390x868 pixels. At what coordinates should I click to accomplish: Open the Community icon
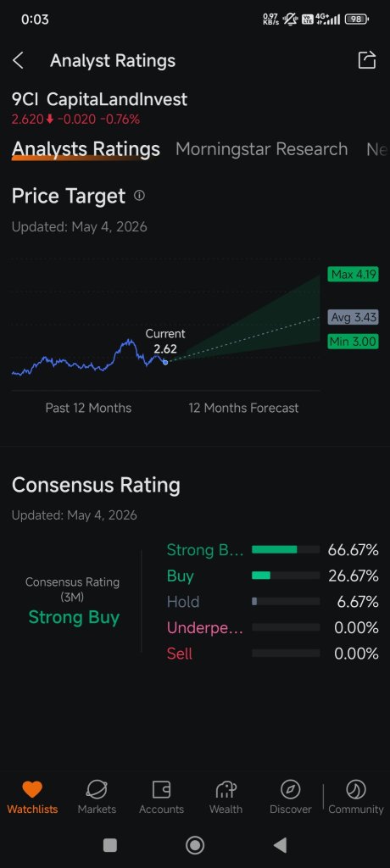tap(355, 789)
